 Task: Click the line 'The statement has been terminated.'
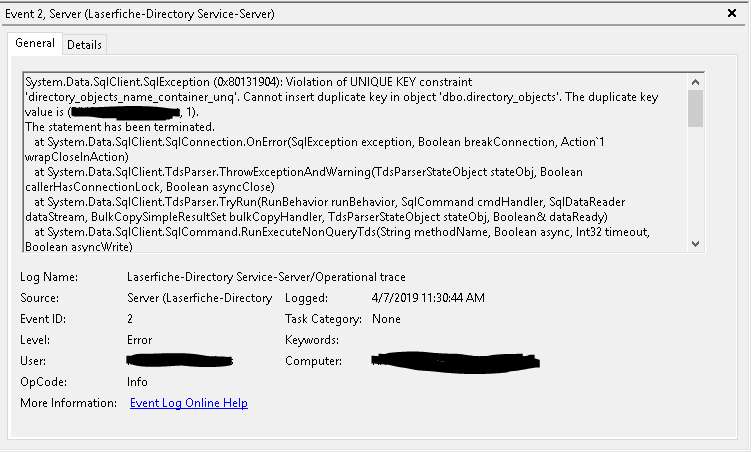(120, 127)
